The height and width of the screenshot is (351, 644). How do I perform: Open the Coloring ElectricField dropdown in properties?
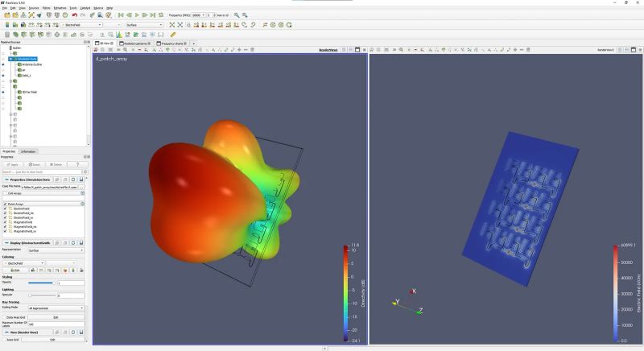coord(23,263)
